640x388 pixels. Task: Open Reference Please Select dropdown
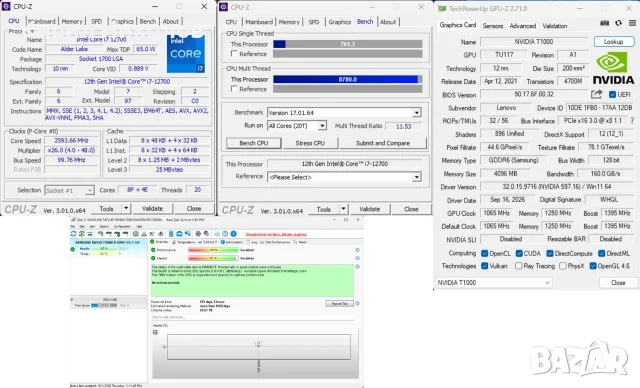(416, 177)
